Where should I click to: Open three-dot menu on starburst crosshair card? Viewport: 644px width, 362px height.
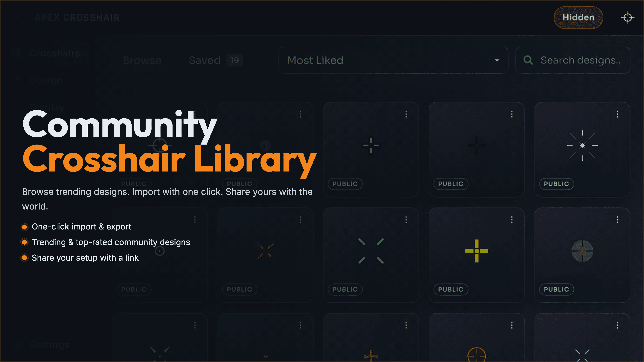[x=617, y=114]
